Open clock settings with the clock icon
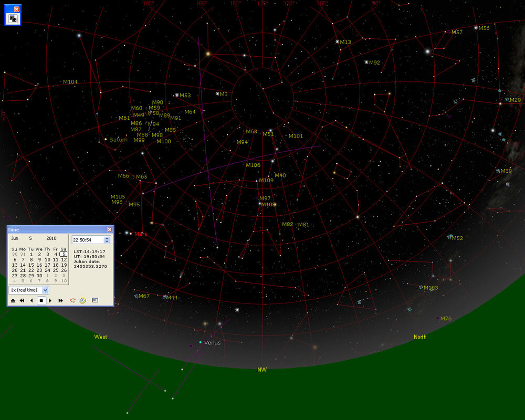525x420 pixels. [x=83, y=300]
